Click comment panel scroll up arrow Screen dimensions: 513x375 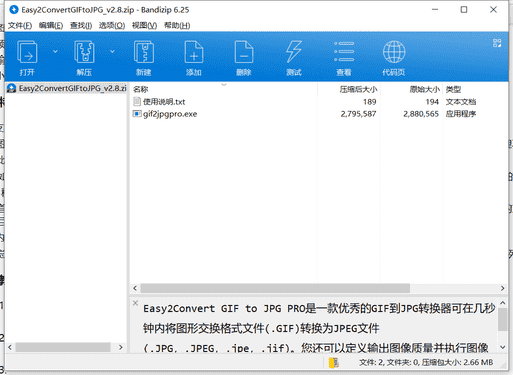pos(503,303)
